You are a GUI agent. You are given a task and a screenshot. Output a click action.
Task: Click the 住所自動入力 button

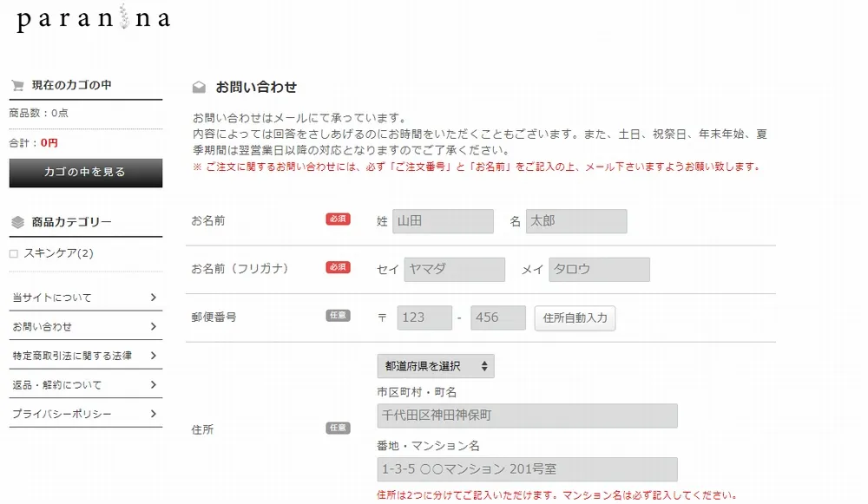coord(575,318)
